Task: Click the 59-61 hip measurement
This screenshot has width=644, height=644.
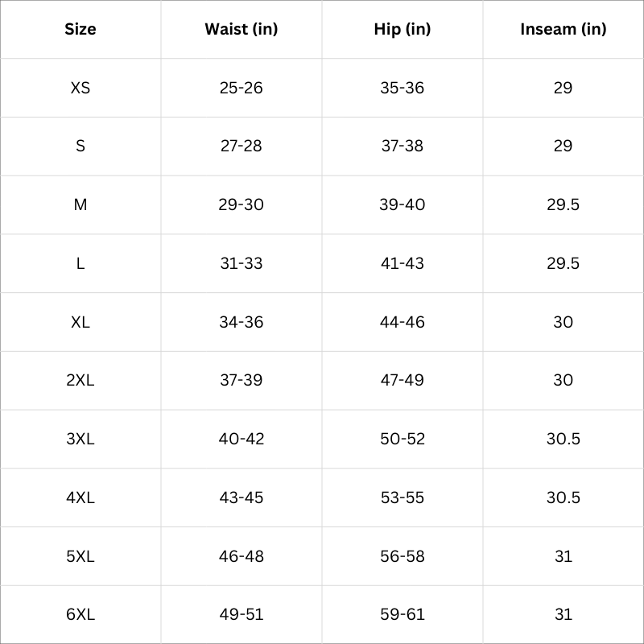Action: point(402,614)
